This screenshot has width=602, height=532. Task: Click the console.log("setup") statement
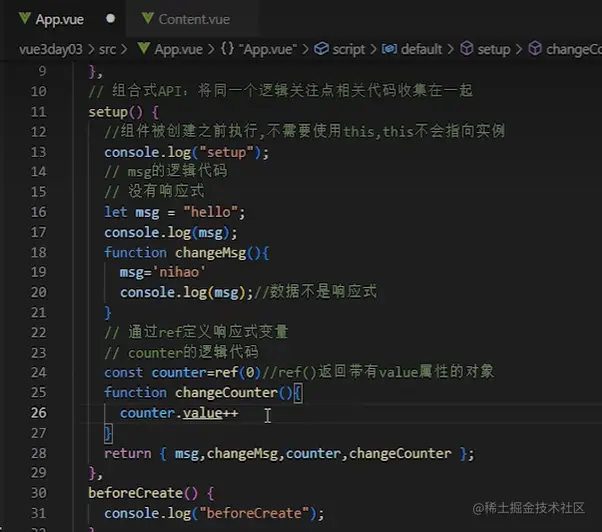(x=186, y=152)
